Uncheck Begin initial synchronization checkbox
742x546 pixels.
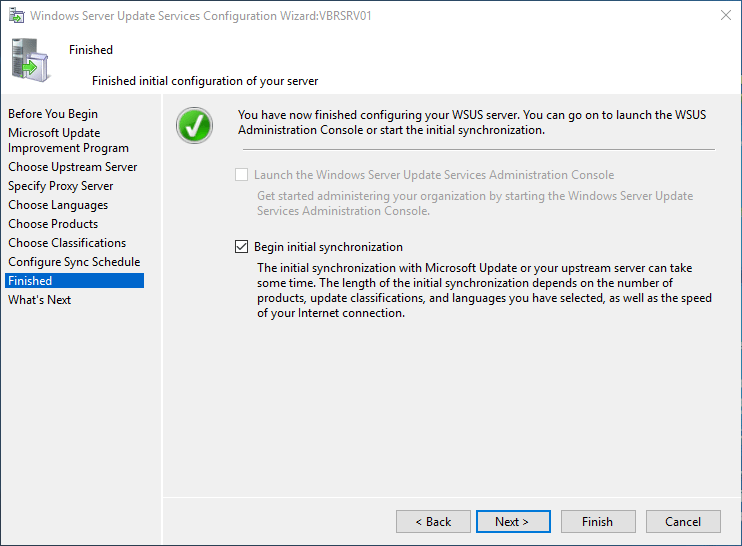[241, 247]
